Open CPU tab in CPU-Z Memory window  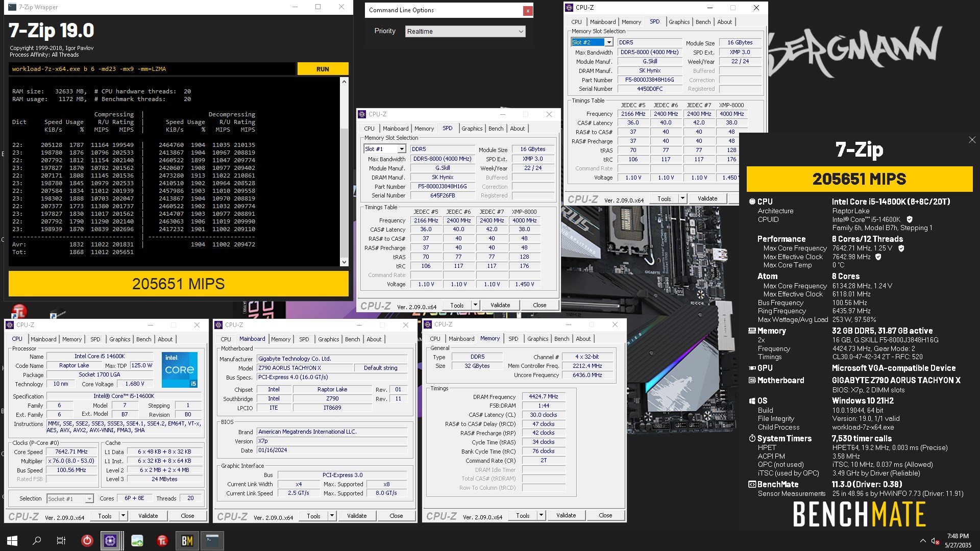(x=435, y=339)
